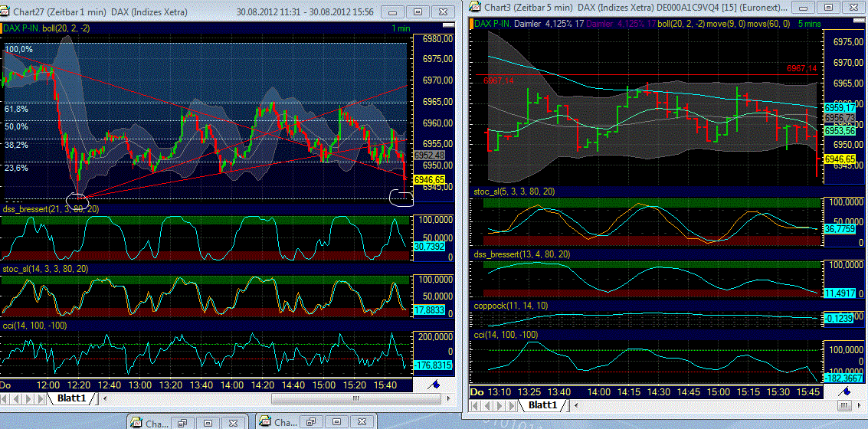The image size is (868, 429).
Task: Click the 36,7759 stochastic value in Chart3
Action: (839, 228)
